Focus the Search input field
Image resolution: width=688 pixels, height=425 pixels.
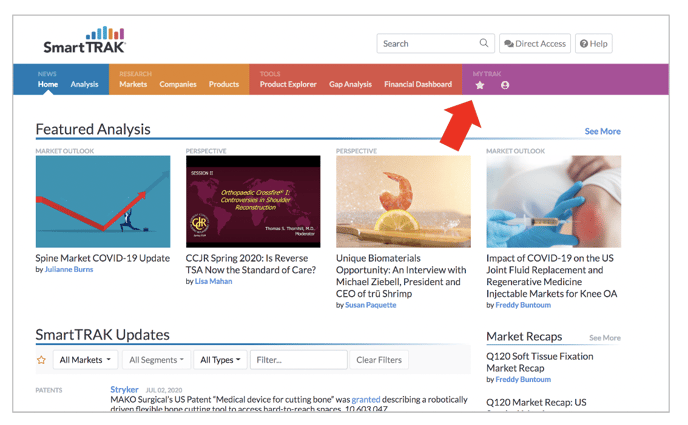[435, 43]
